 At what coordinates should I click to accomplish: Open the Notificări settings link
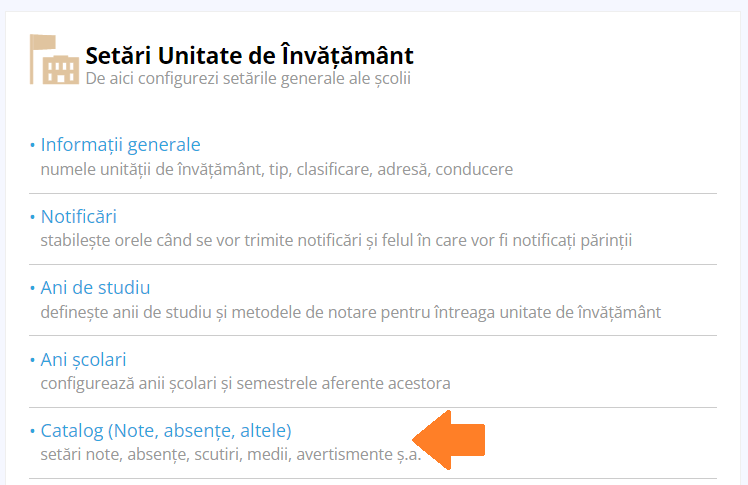(x=79, y=217)
